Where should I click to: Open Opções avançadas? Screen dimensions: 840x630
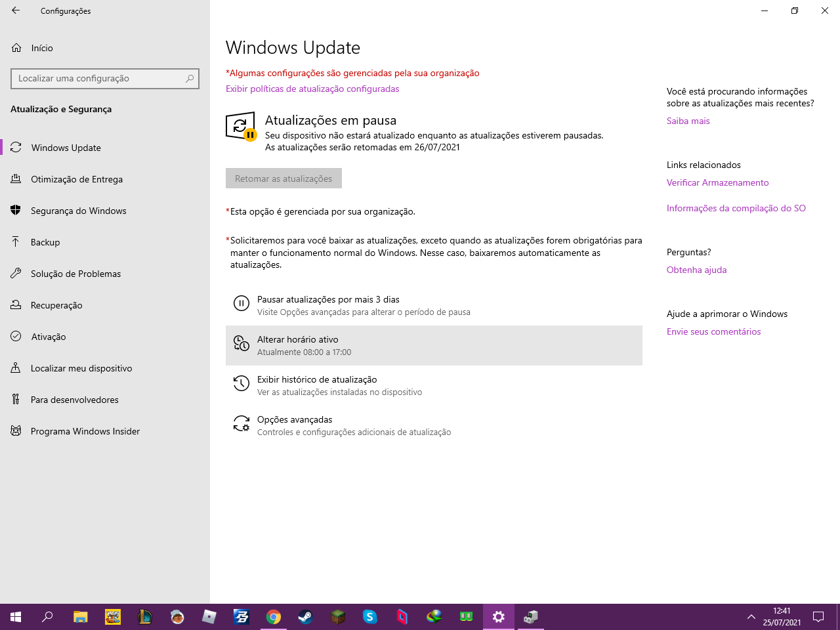click(x=434, y=425)
